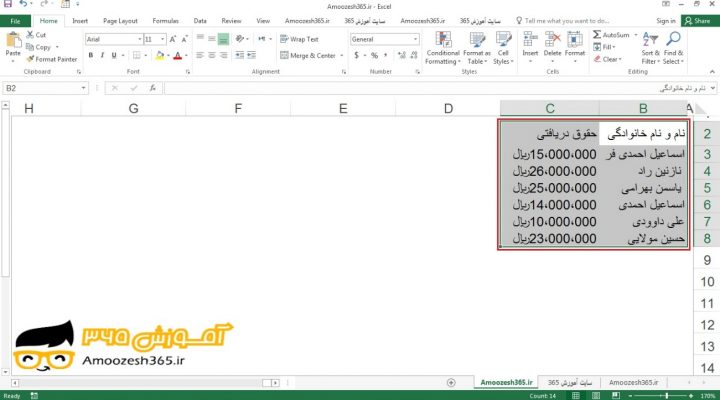Open the borders icon
Image resolution: width=720 pixels, height=400 pixels.
136,56
